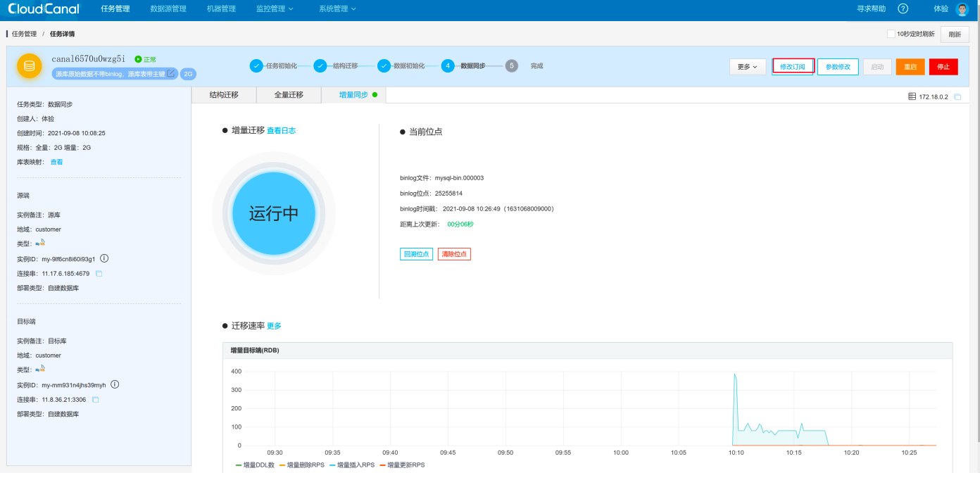Click 寻求帮助 link in header
Viewport: 980px width, 499px height.
click(x=871, y=9)
